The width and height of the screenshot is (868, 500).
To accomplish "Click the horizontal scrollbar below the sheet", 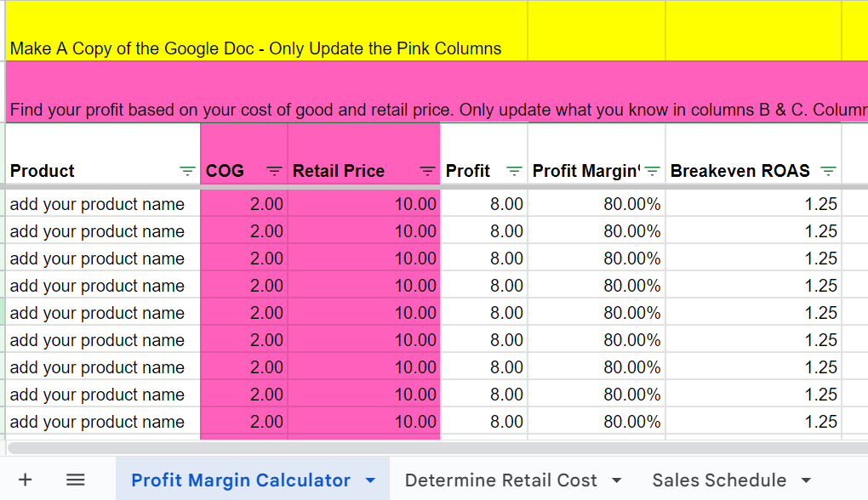I will pyautogui.click(x=437, y=448).
